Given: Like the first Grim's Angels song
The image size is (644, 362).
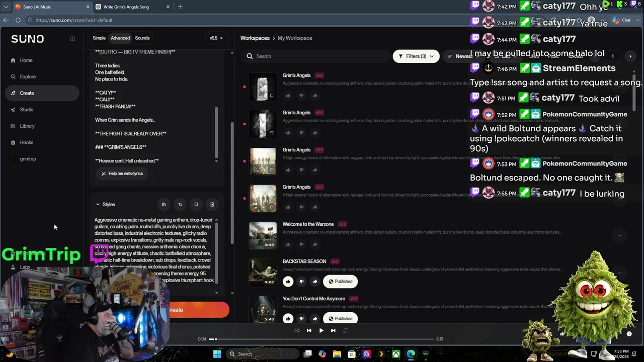Looking at the screenshot, I should click(288, 96).
